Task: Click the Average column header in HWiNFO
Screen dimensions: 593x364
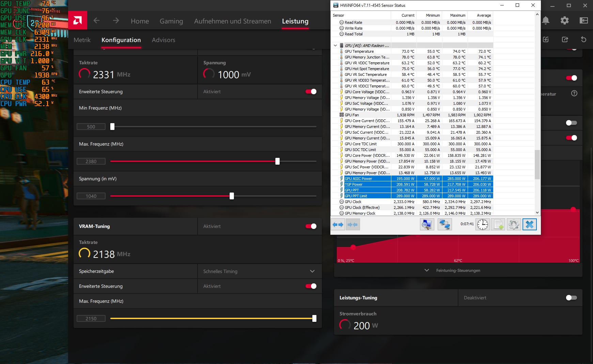Action: tap(480, 15)
